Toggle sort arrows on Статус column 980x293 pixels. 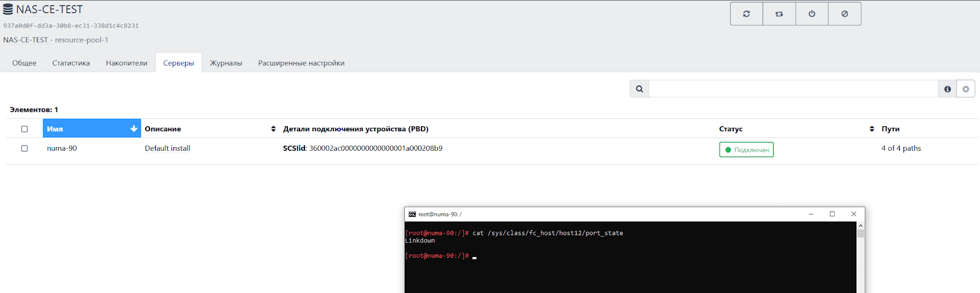click(x=872, y=129)
